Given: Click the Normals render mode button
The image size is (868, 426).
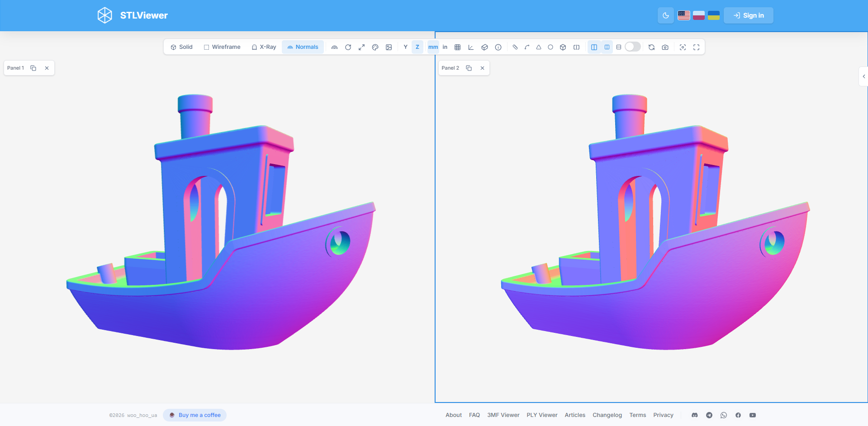Looking at the screenshot, I should (x=303, y=47).
